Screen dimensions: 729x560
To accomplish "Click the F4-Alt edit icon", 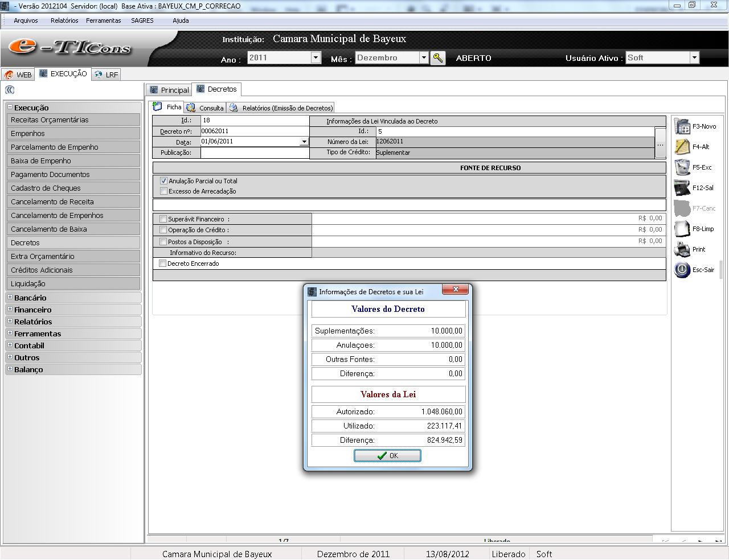I will [682, 147].
